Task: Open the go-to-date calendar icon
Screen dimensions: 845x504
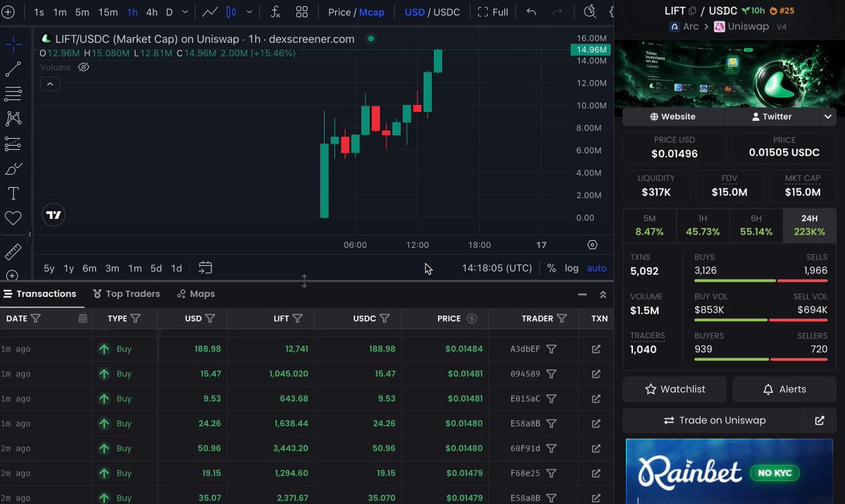Action: pos(205,267)
